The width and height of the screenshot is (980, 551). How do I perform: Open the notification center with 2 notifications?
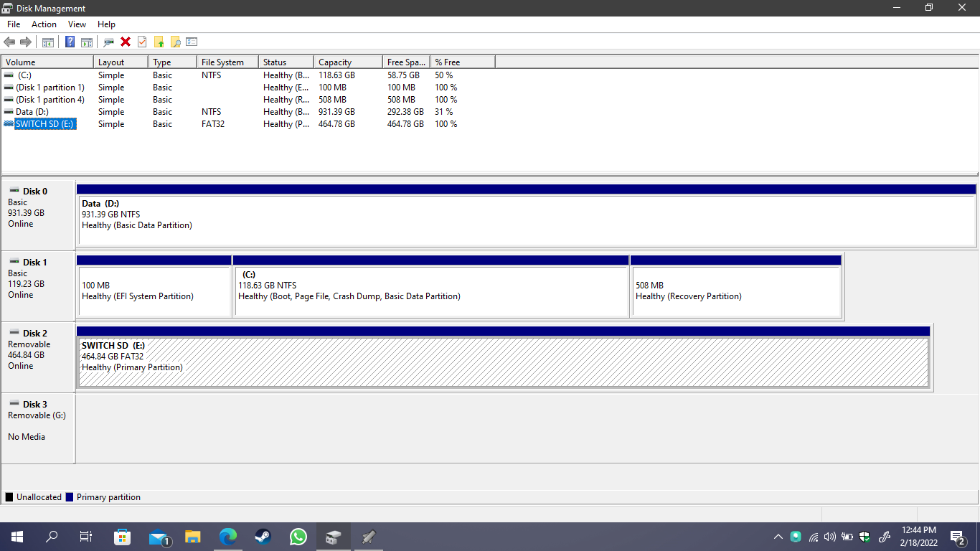pyautogui.click(x=958, y=537)
